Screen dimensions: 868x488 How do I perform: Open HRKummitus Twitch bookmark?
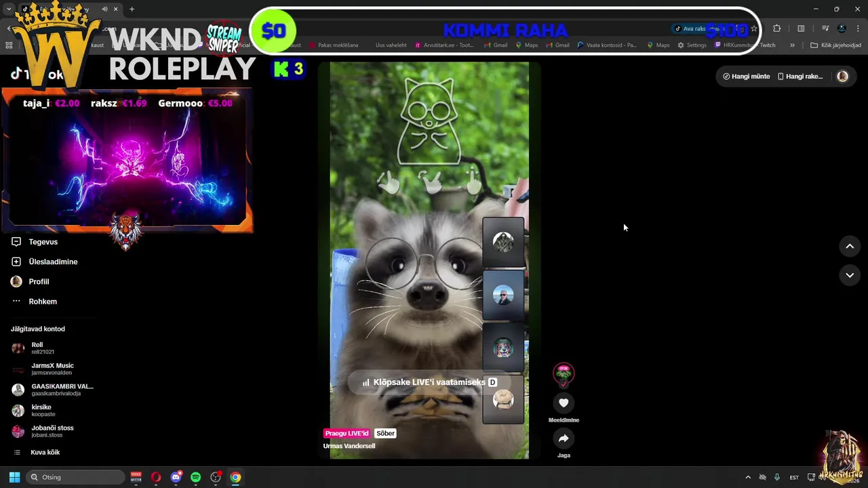click(745, 45)
